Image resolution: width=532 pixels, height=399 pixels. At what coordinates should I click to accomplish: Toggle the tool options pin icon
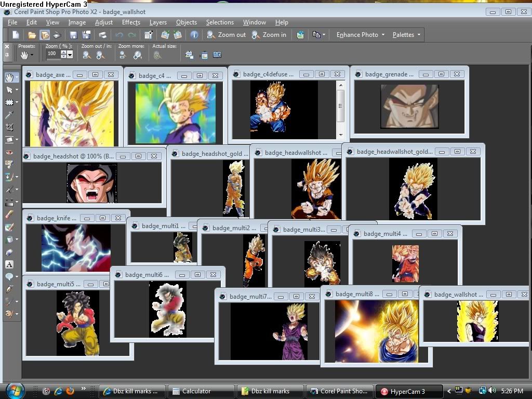pyautogui.click(x=7, y=54)
